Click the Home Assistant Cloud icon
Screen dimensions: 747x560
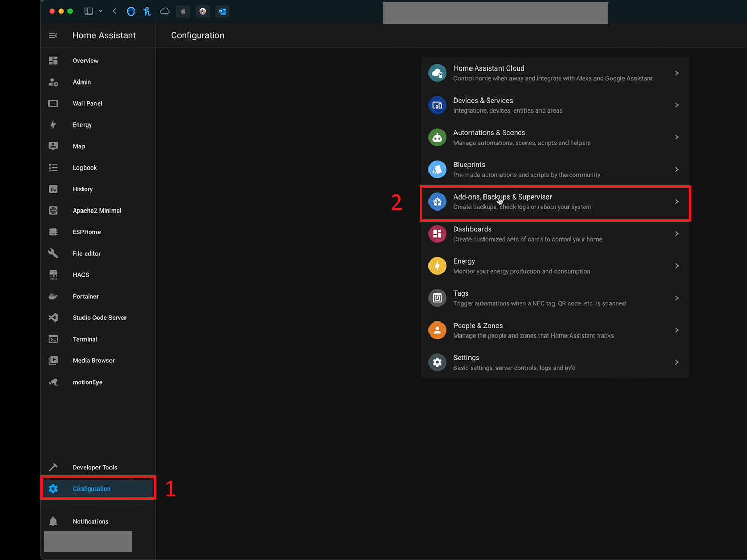[437, 73]
